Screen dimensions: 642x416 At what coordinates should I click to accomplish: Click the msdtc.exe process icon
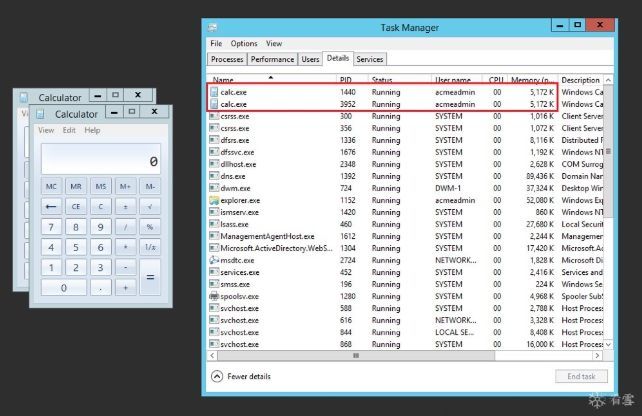pyautogui.click(x=214, y=260)
